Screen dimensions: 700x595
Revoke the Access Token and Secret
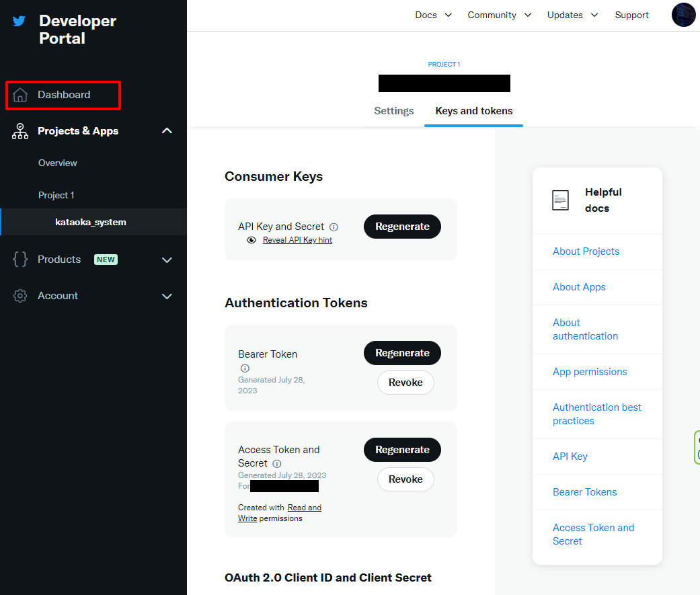pyautogui.click(x=405, y=479)
